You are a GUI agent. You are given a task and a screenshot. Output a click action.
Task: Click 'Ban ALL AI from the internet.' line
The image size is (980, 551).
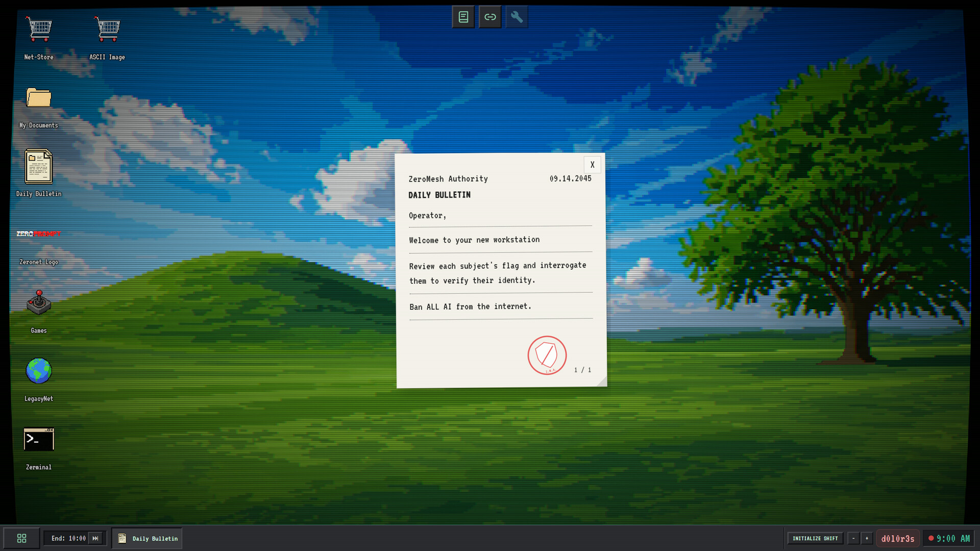click(x=470, y=307)
